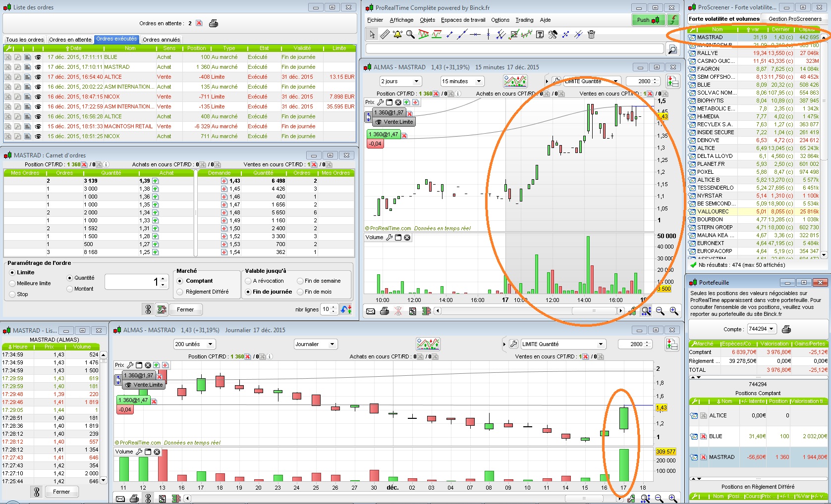
Task: Click wrench icon beside Prix on Journalier chart
Action: [130, 365]
